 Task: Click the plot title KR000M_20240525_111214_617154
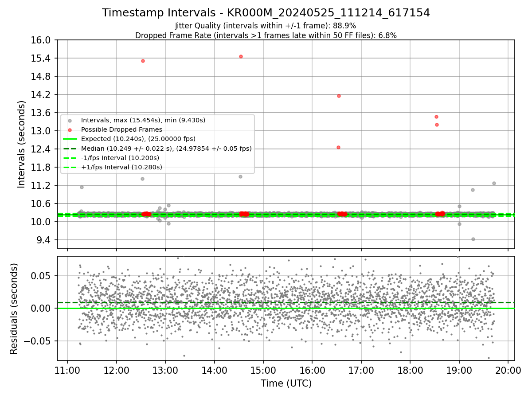click(266, 13)
